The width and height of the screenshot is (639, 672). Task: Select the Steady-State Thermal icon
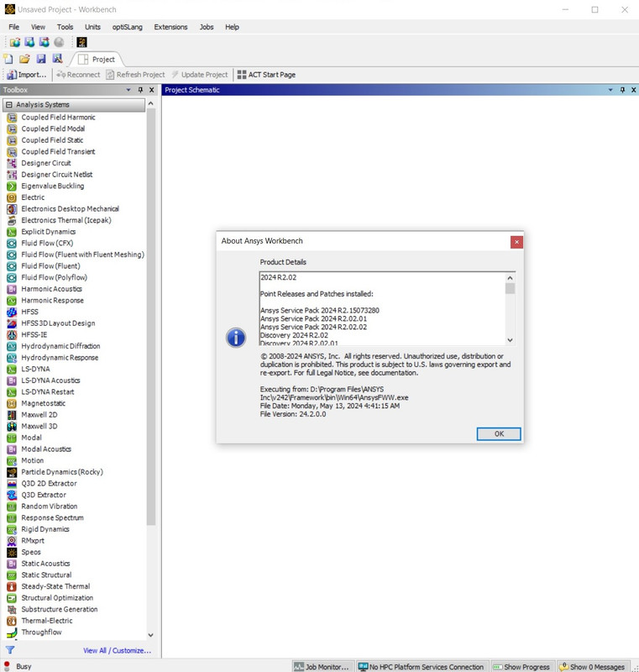tap(12, 586)
